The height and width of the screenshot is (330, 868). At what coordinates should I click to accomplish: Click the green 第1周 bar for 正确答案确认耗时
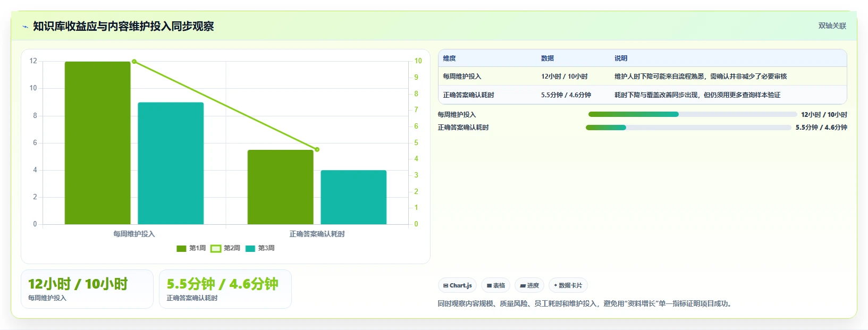point(281,187)
